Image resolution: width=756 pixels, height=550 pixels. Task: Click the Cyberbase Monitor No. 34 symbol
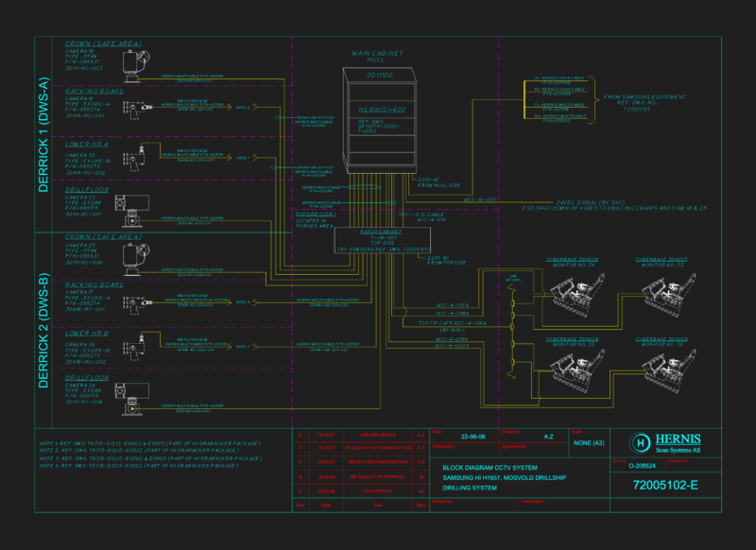click(577, 294)
